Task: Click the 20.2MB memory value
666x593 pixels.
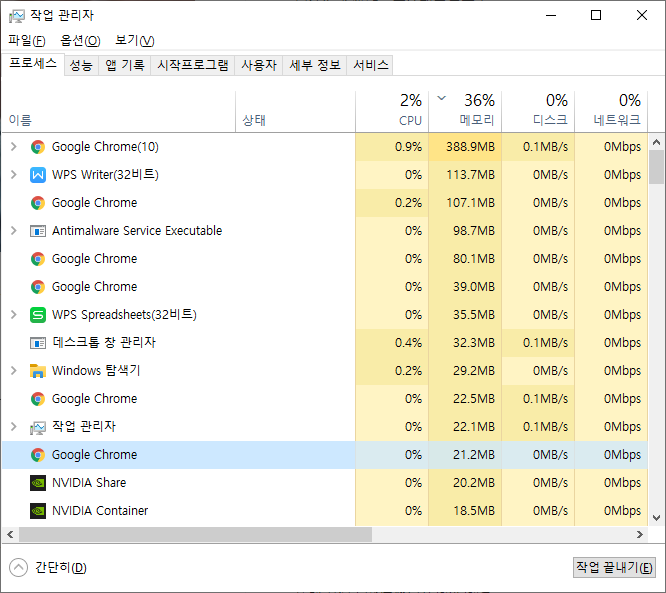Action: click(474, 483)
